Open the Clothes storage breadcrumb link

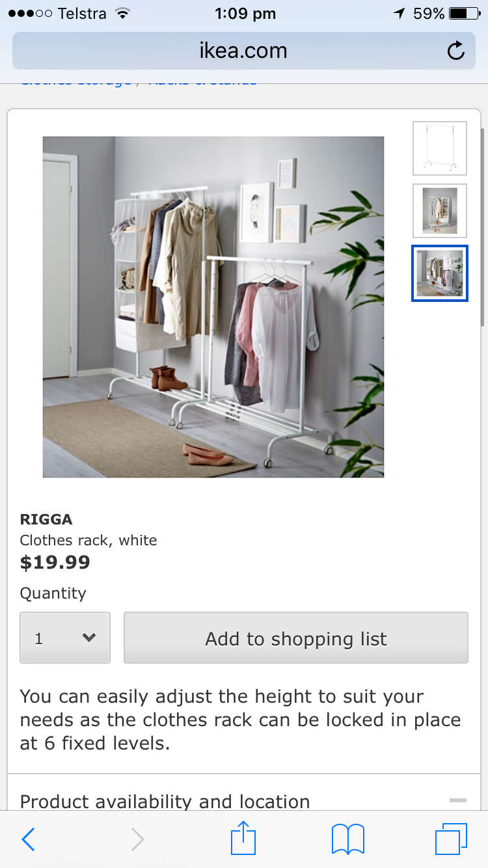[76, 81]
